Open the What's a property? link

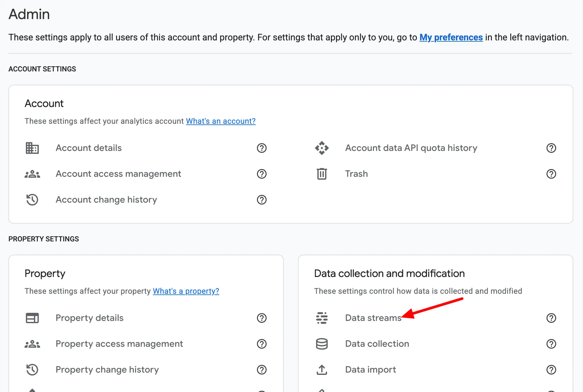186,291
